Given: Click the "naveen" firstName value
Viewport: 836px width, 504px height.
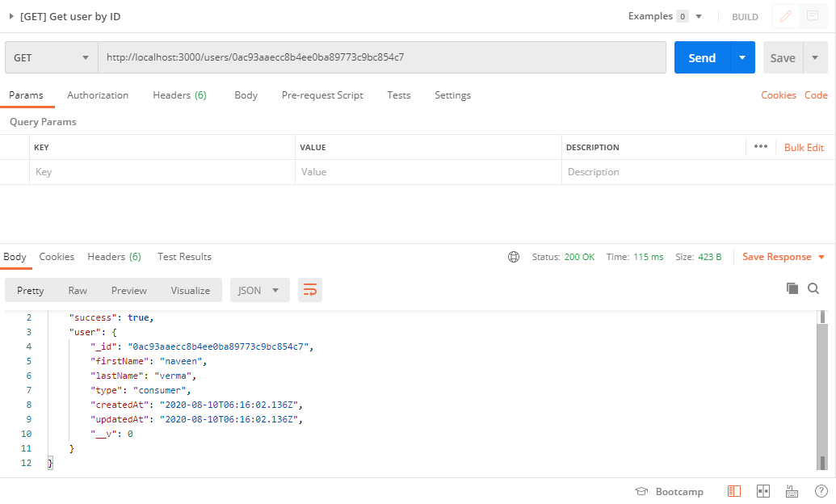Looking at the screenshot, I should point(181,361).
